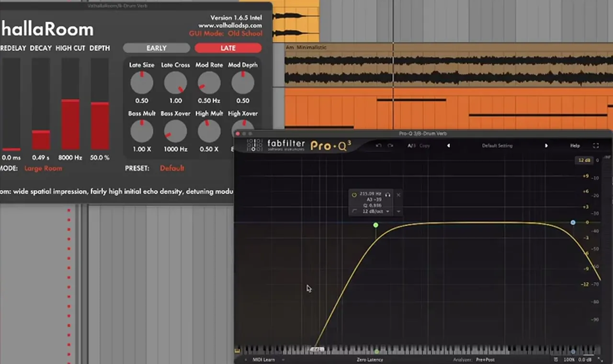Viewport: 613px width, 364px height.
Task: Click the 215.09 Hz frequency value
Action: (x=371, y=194)
